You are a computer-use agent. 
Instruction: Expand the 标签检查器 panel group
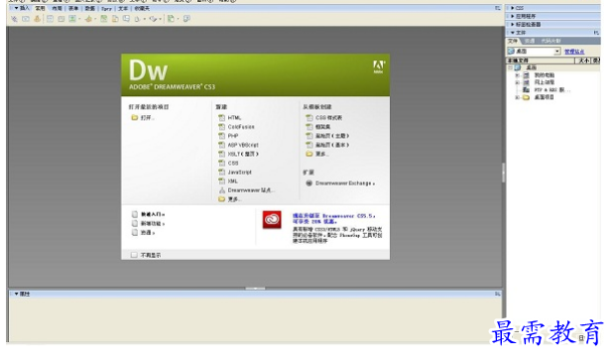513,25
